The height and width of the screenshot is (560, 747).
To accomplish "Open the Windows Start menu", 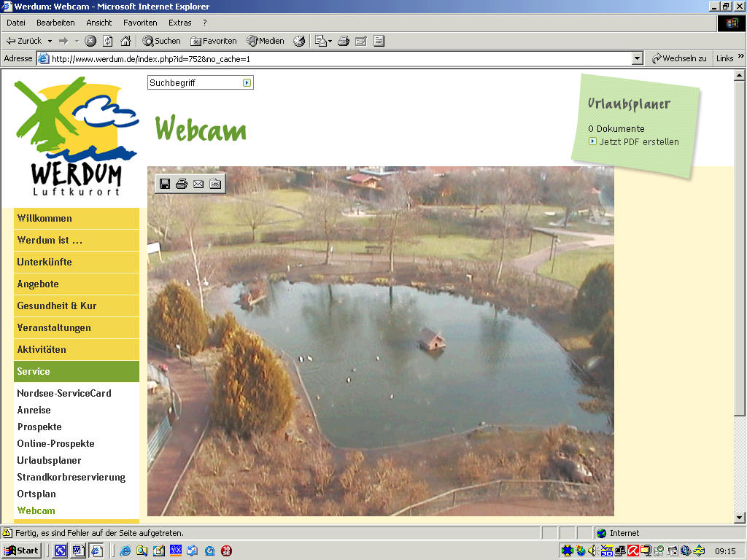I will pyautogui.click(x=22, y=551).
